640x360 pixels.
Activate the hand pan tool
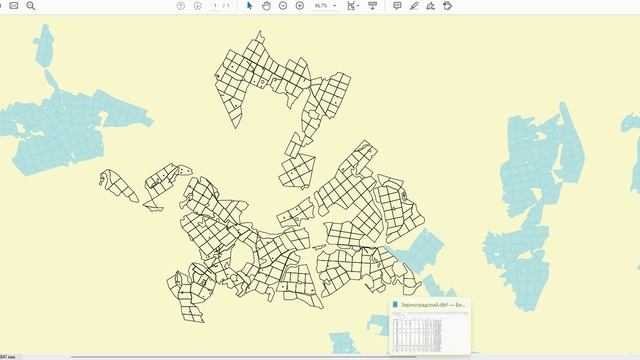(x=266, y=6)
